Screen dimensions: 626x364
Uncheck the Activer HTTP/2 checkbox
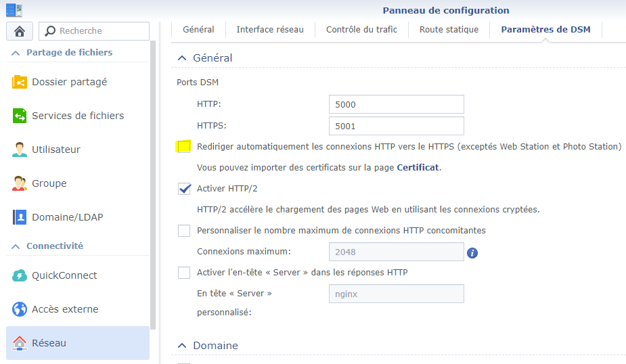[x=184, y=189]
